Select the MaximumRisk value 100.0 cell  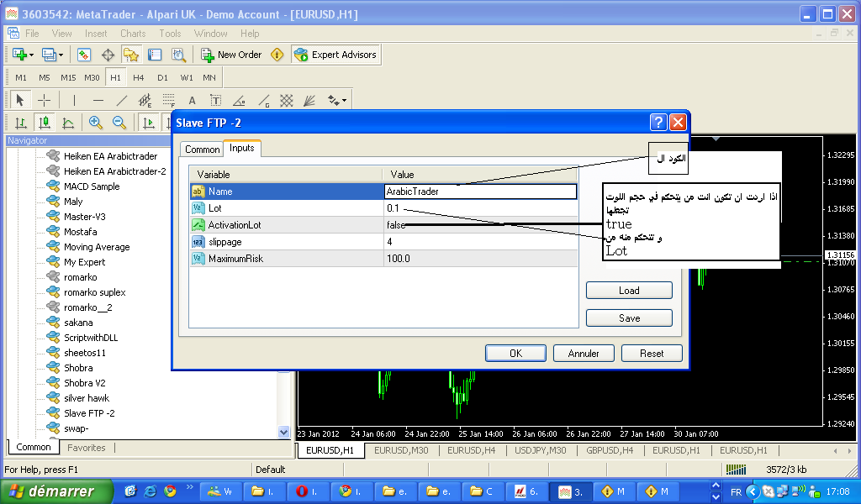click(x=480, y=259)
